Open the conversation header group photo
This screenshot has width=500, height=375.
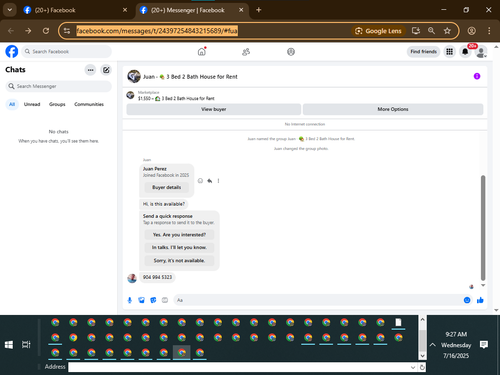tap(134, 76)
